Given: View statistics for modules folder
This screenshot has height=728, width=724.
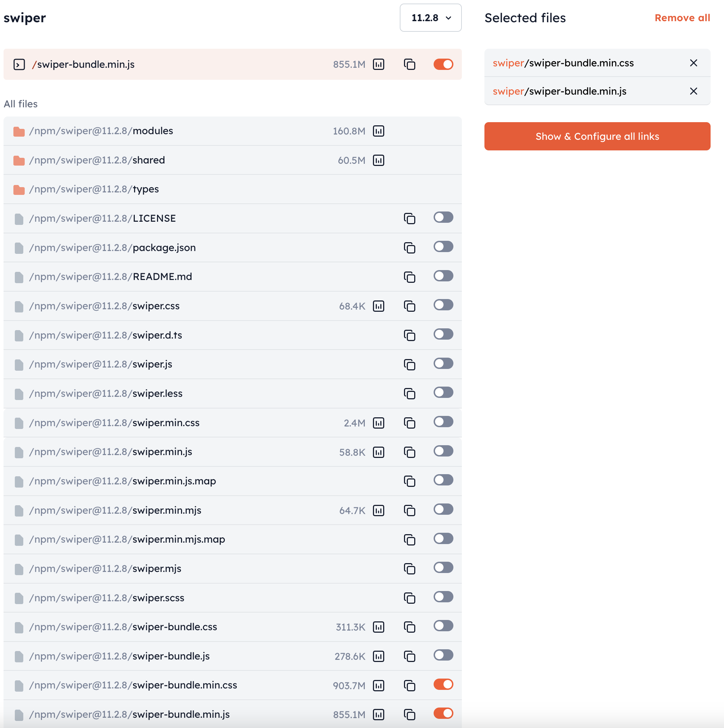Looking at the screenshot, I should pos(378,131).
